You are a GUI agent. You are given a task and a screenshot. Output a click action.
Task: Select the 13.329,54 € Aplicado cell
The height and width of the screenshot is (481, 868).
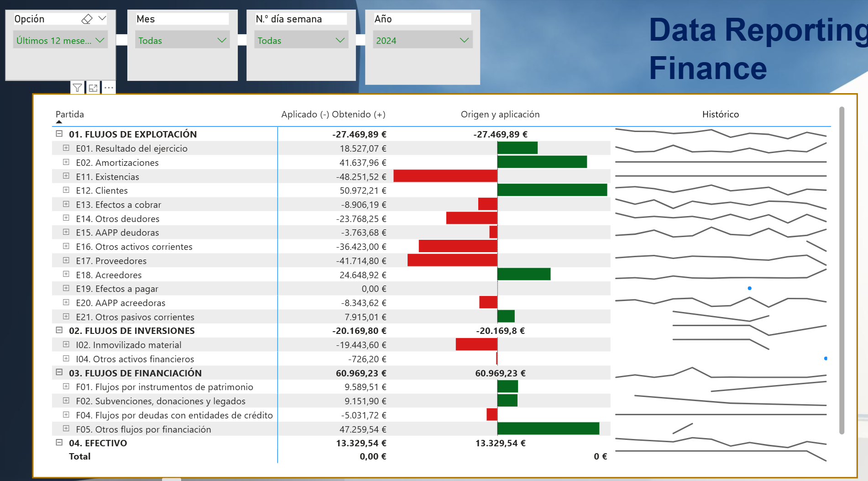361,443
